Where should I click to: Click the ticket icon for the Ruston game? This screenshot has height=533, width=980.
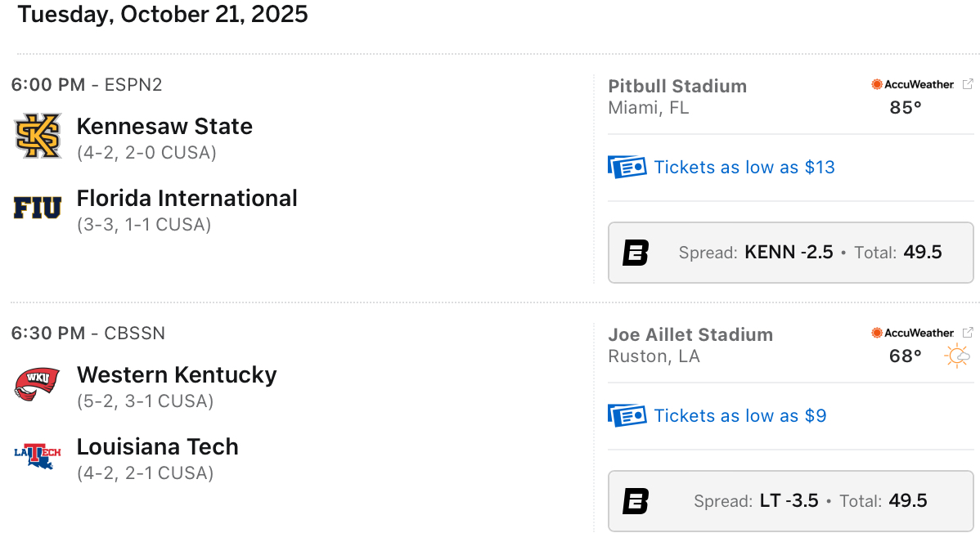[627, 416]
